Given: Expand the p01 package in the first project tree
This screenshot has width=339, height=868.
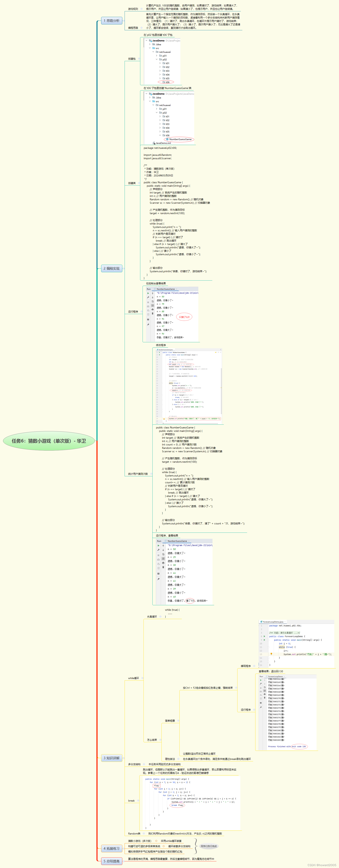Looking at the screenshot, I should click(x=157, y=56).
